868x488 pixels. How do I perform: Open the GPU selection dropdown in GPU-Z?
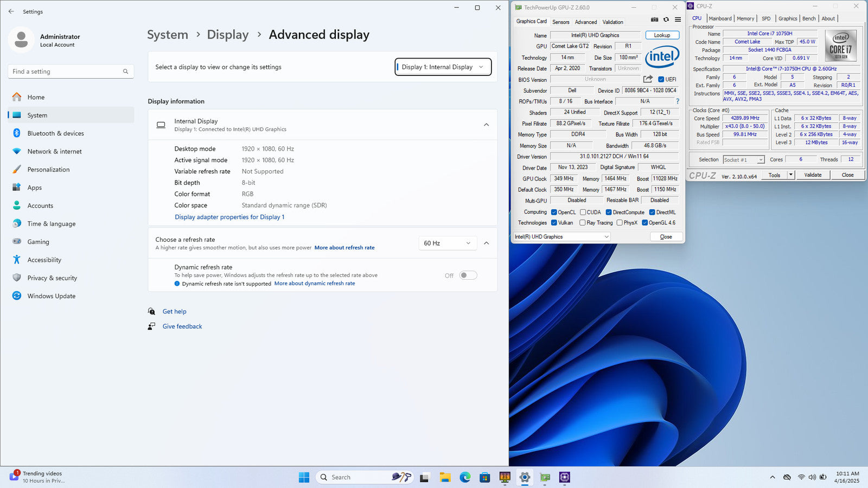(561, 237)
